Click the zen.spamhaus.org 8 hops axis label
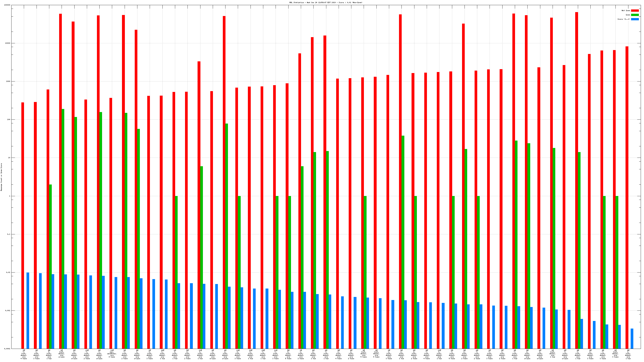The height and width of the screenshot is (362, 644). click(x=112, y=354)
